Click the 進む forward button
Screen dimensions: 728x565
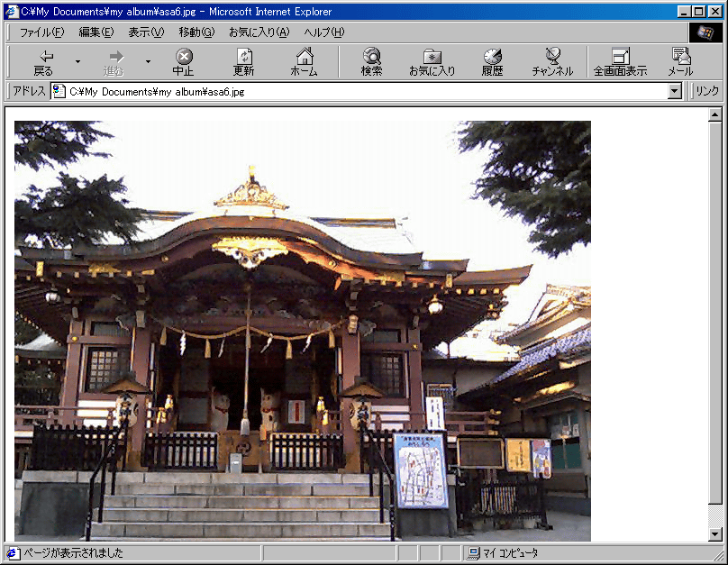[114, 62]
